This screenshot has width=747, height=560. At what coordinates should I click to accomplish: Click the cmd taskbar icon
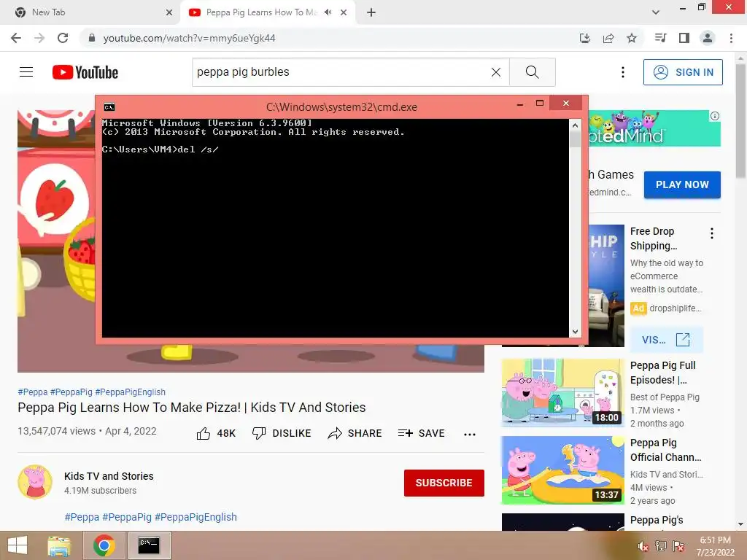(x=149, y=545)
